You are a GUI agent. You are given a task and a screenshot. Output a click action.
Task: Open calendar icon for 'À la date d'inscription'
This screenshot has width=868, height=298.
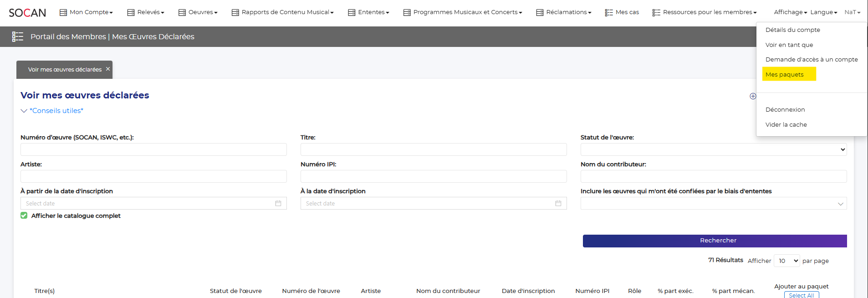click(558, 203)
